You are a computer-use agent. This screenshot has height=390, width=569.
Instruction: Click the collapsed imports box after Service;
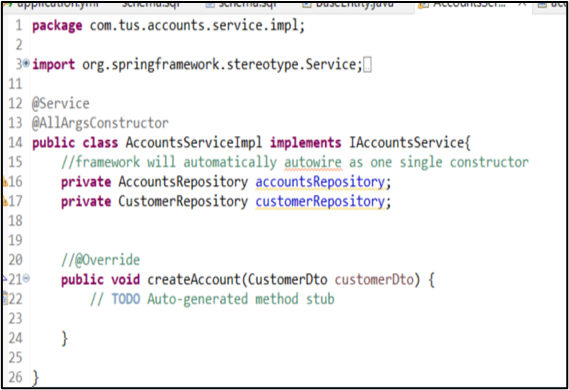(x=367, y=65)
